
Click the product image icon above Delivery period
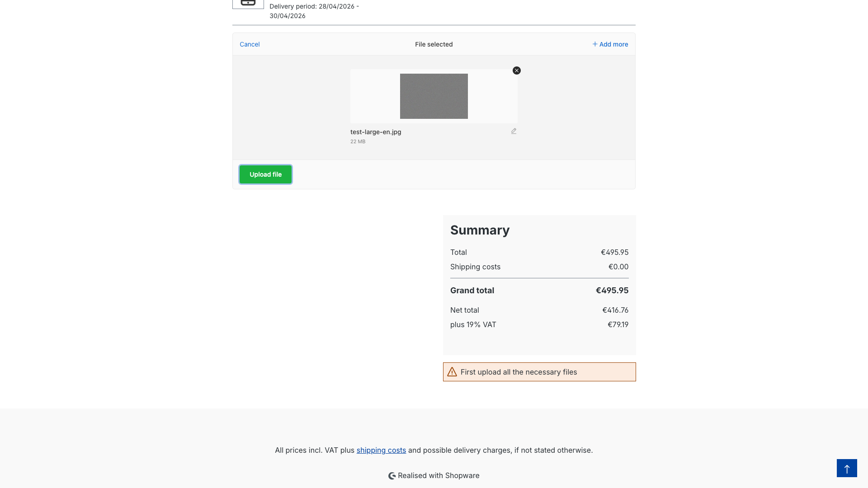(x=248, y=4)
